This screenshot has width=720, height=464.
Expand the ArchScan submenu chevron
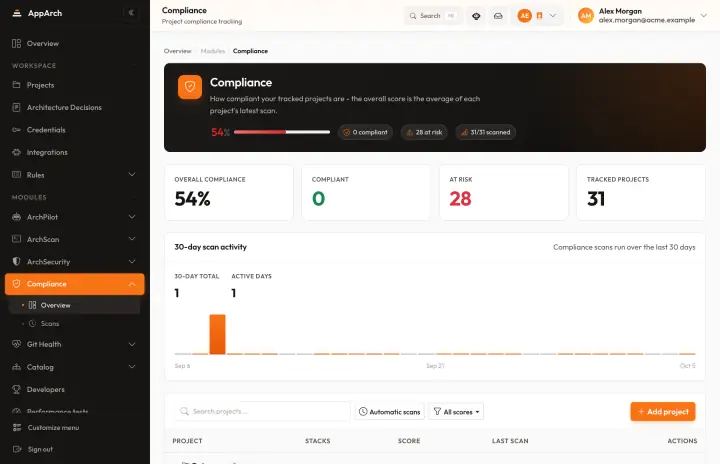pyautogui.click(x=132, y=239)
